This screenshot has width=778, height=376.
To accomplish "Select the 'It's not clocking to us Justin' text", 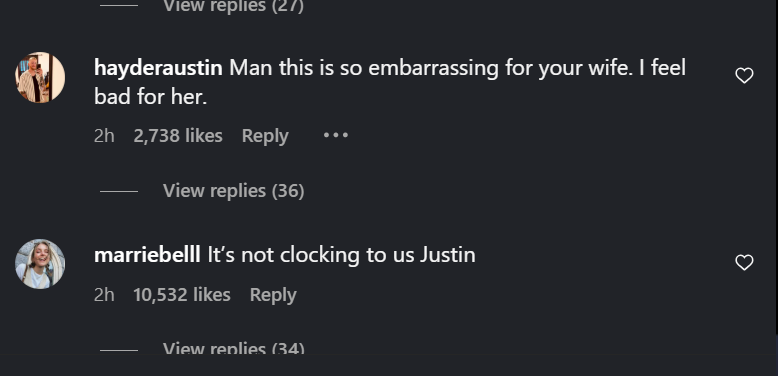I will [x=341, y=255].
